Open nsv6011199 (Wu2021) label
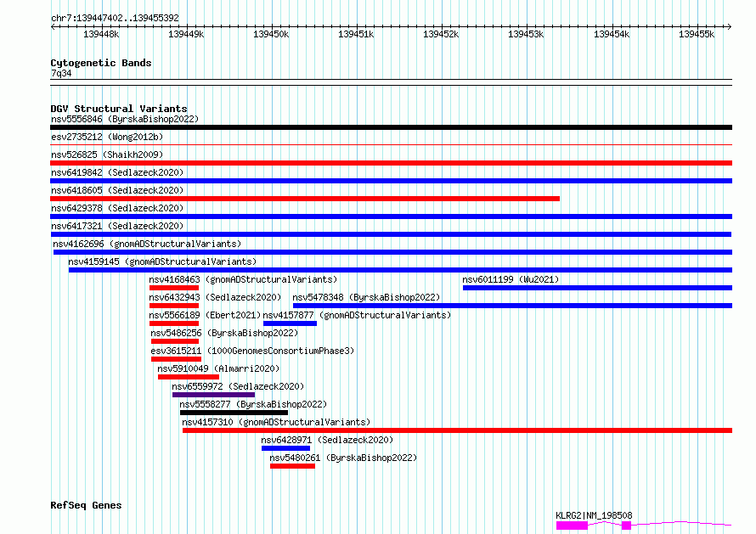Image resolution: width=756 pixels, height=534 pixels. click(x=511, y=279)
